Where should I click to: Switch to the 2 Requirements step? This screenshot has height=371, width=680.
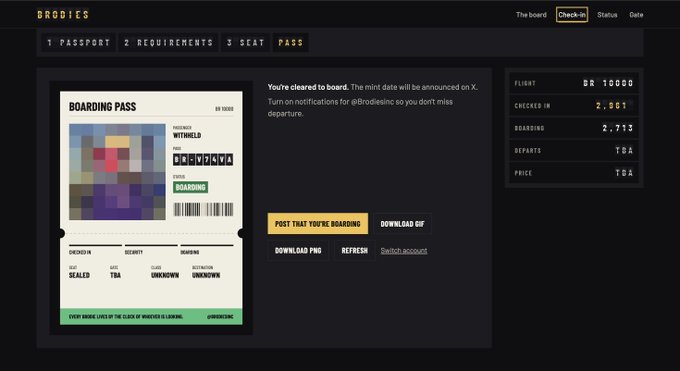[x=169, y=43]
